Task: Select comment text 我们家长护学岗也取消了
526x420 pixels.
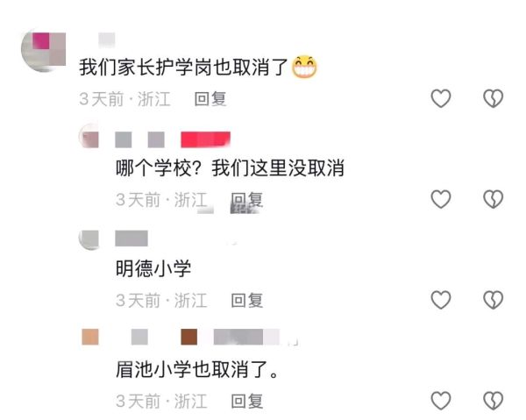Action: tap(184, 68)
